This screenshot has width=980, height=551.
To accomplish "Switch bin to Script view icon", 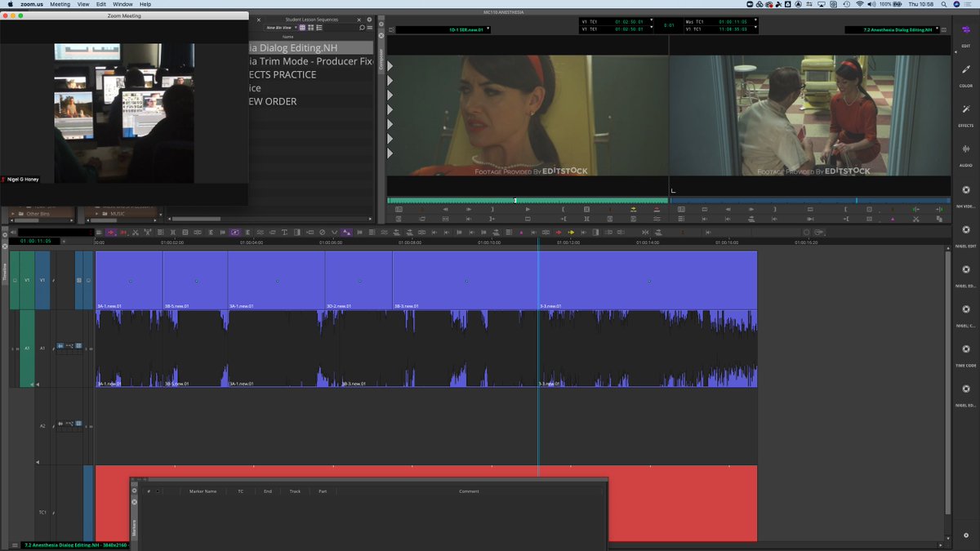I will tap(318, 28).
